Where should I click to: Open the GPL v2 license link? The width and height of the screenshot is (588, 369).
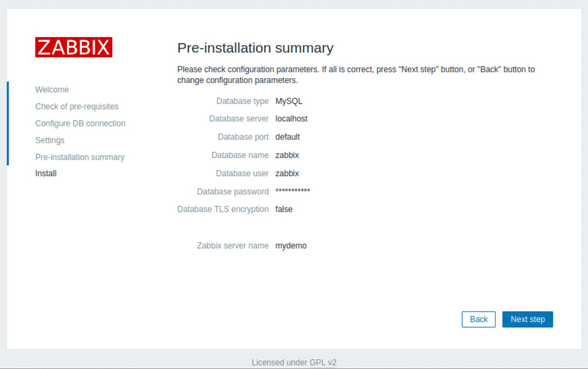tap(323, 362)
